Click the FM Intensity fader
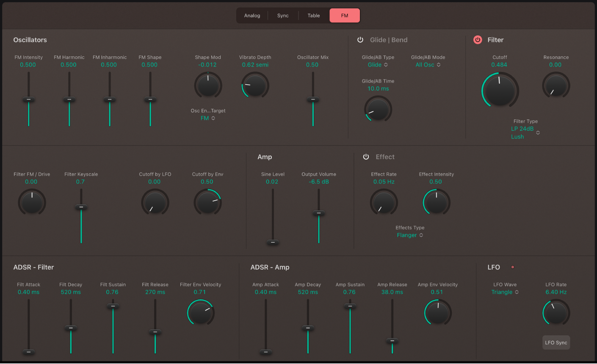 click(x=28, y=99)
